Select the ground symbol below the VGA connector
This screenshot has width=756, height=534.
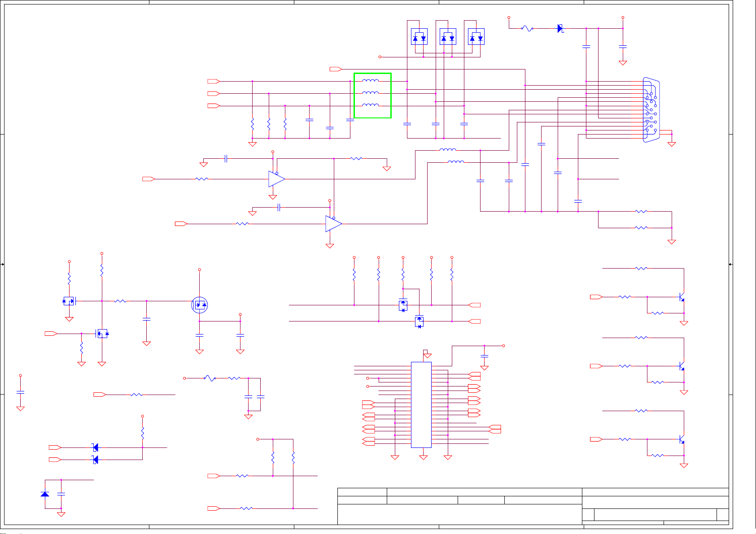[672, 144]
